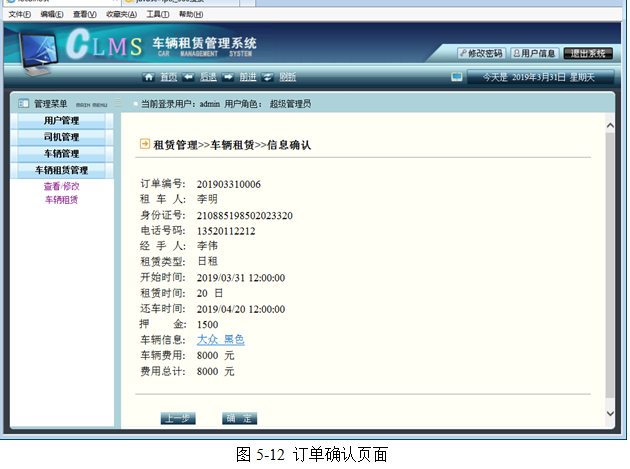This screenshot has height=469, width=630.
Task: Confirm order with the 确定 button
Action: click(x=239, y=418)
